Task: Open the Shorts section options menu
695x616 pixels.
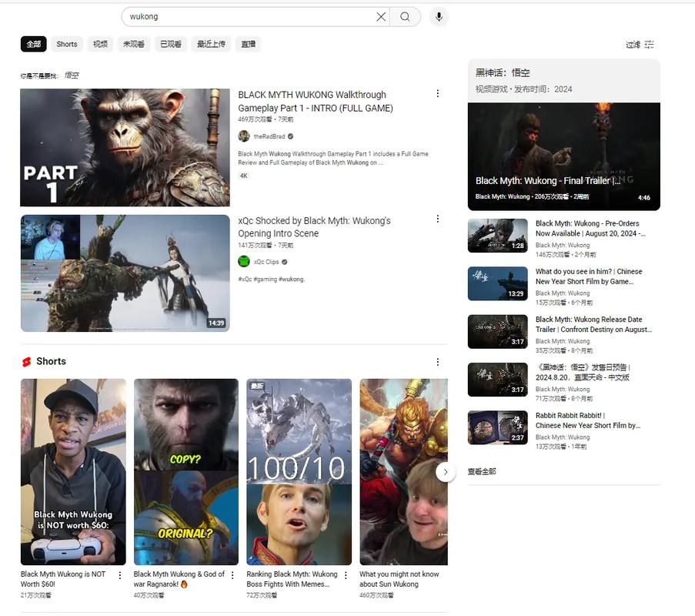Action: click(437, 362)
